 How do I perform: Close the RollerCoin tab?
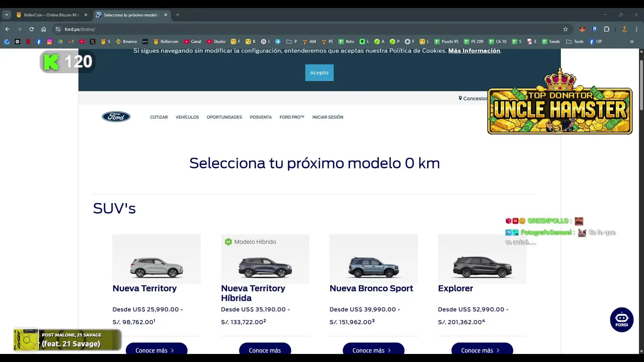tap(86, 15)
